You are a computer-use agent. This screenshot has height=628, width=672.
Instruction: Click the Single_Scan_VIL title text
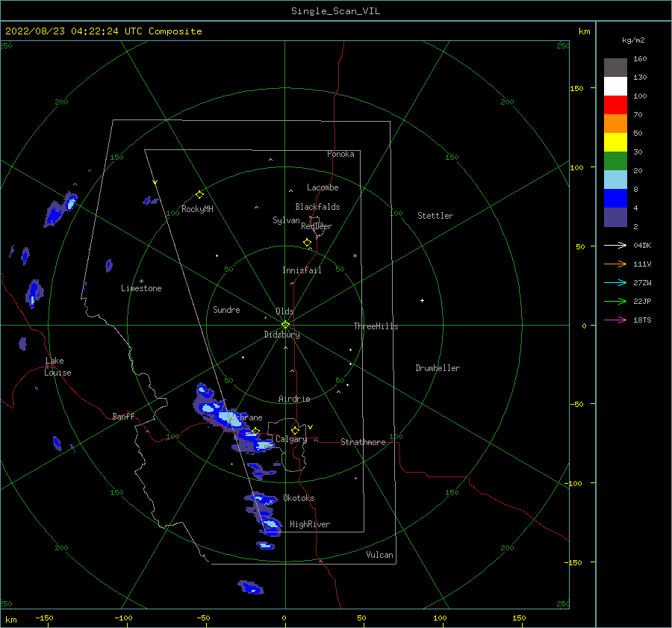(x=335, y=11)
